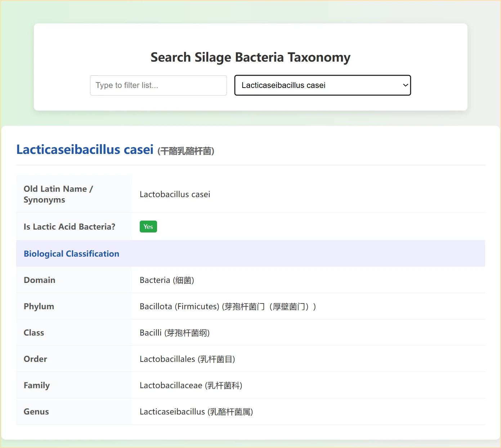Select the Family row showing Lactobacillaceae

(x=191, y=385)
